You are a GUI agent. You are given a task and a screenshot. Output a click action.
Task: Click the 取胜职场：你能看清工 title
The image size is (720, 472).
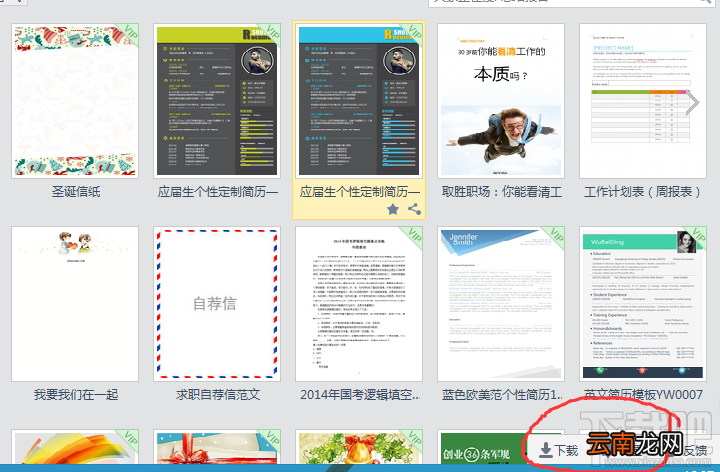coord(502,191)
